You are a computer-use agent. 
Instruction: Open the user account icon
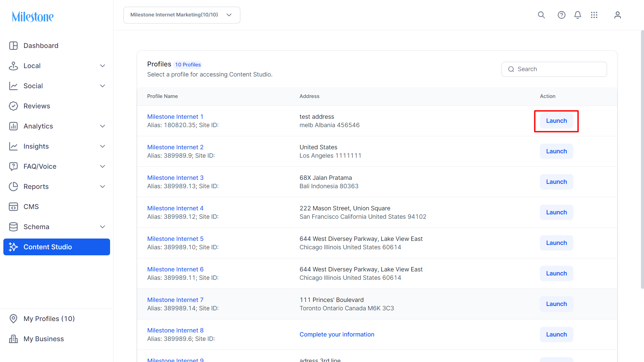tap(617, 15)
